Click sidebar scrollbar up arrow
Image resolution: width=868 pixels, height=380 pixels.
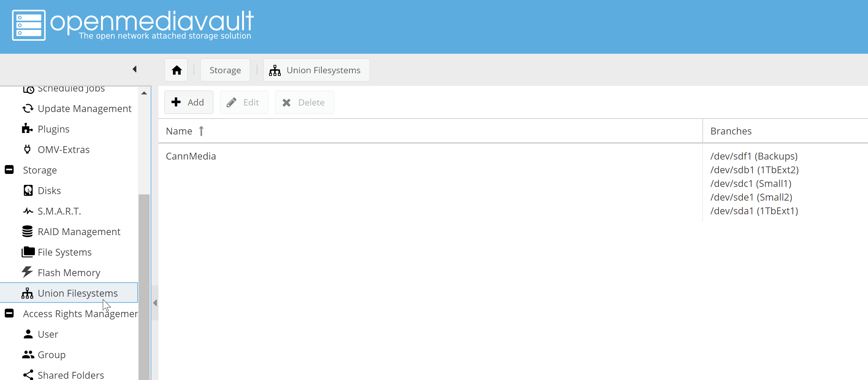click(x=144, y=93)
